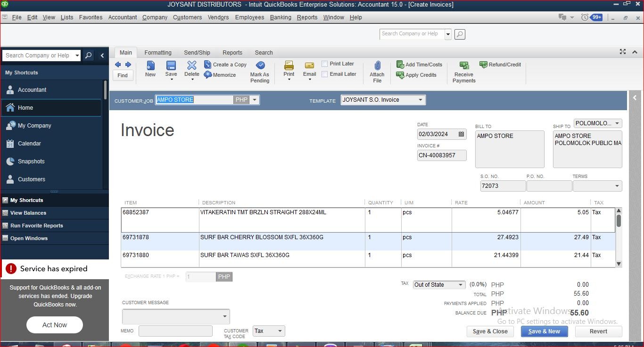Image resolution: width=644 pixels, height=347 pixels.
Task: Add Time/Costs to the invoice
Action: point(419,65)
